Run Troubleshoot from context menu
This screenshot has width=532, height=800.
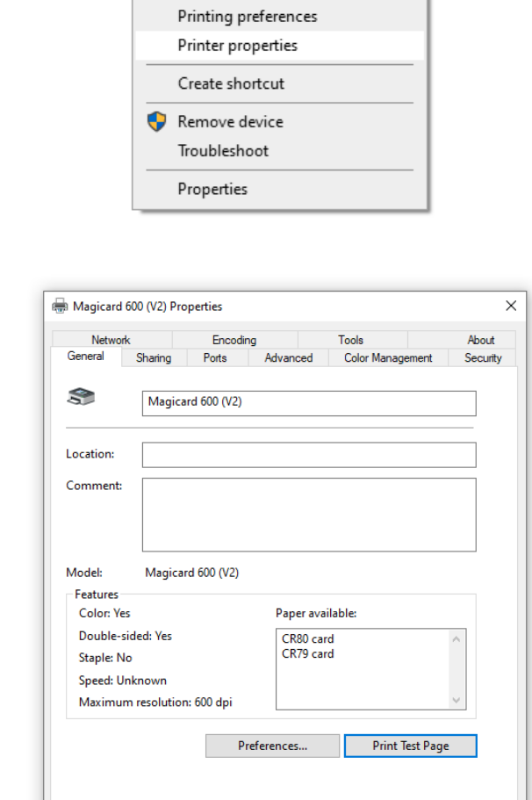click(279, 151)
